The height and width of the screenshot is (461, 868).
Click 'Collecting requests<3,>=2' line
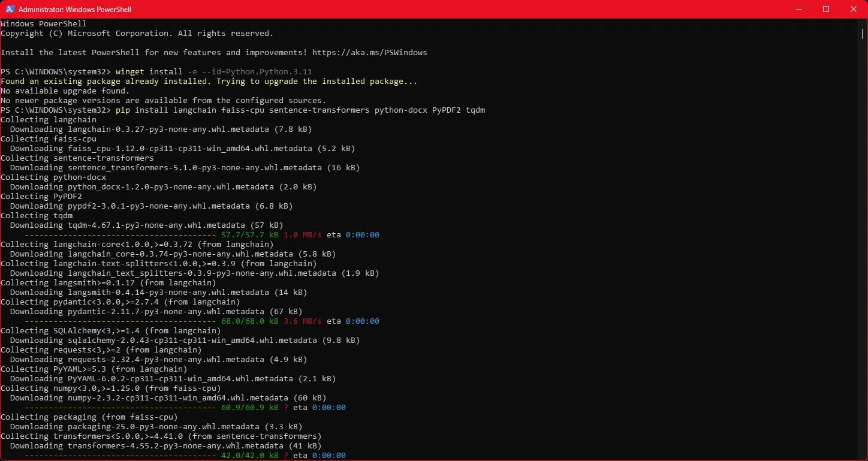pos(101,350)
